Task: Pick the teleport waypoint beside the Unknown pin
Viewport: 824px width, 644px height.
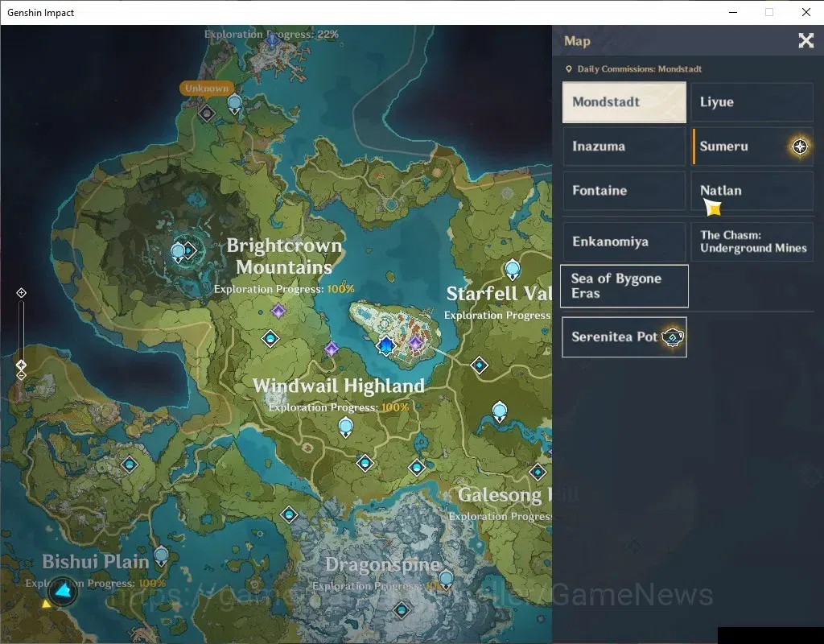Action: click(235, 104)
